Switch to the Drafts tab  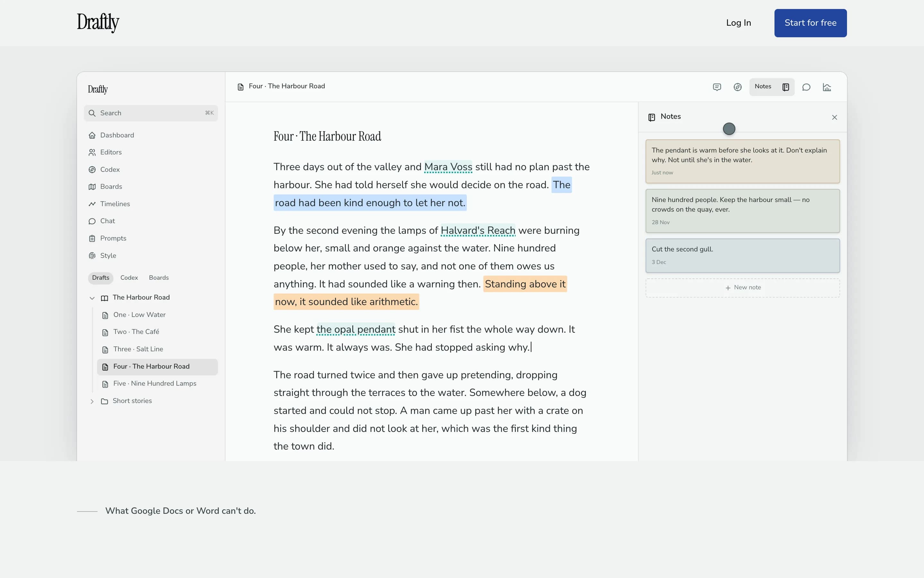pos(100,278)
